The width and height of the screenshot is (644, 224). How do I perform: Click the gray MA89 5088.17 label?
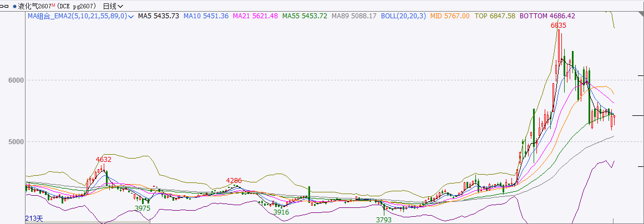click(x=354, y=16)
